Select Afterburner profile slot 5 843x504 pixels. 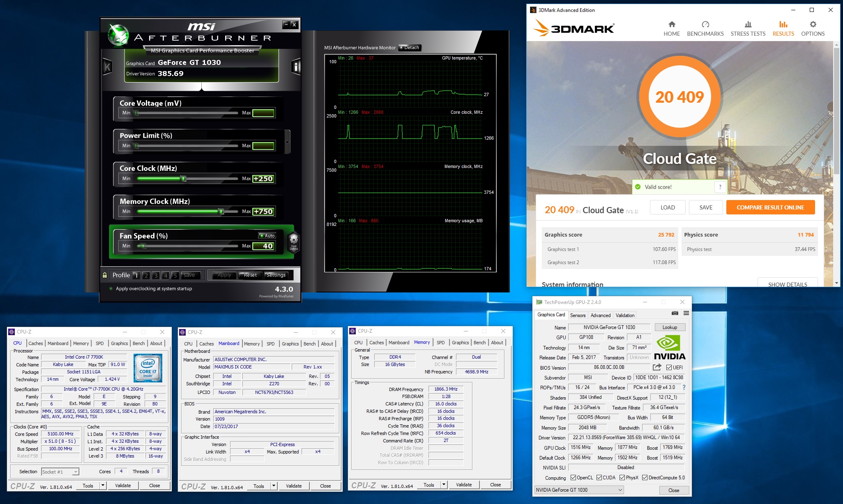coord(175,275)
